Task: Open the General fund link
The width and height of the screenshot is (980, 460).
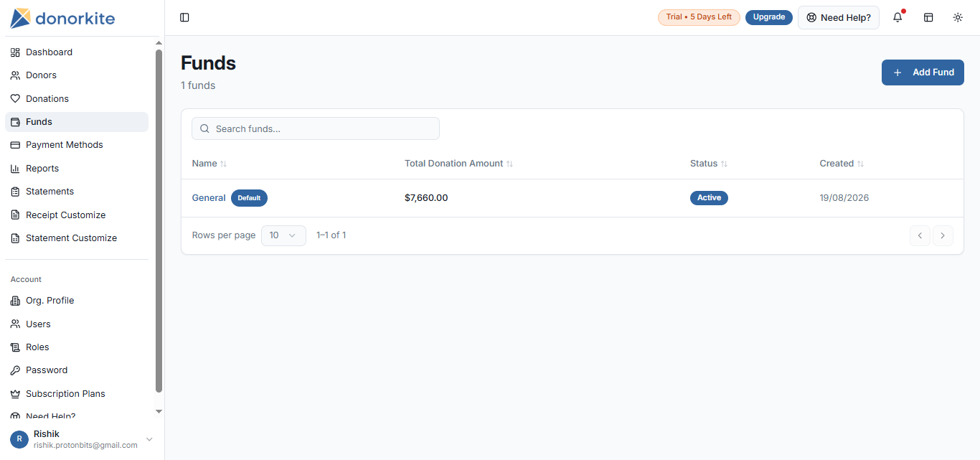Action: pos(209,198)
